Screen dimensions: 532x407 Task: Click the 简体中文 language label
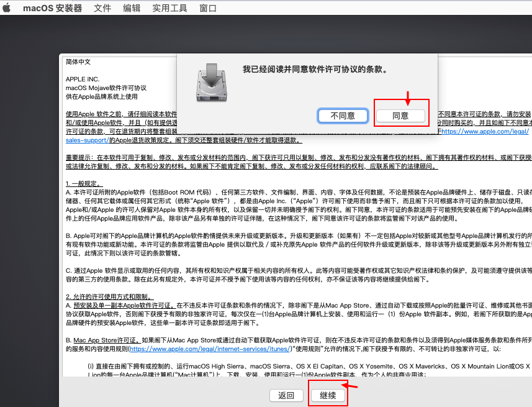coord(78,62)
